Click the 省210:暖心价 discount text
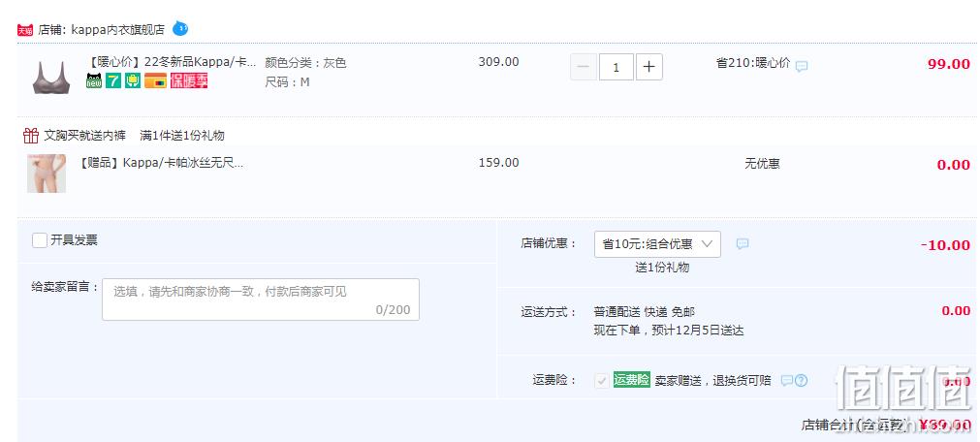Image resolution: width=980 pixels, height=442 pixels. point(753,63)
